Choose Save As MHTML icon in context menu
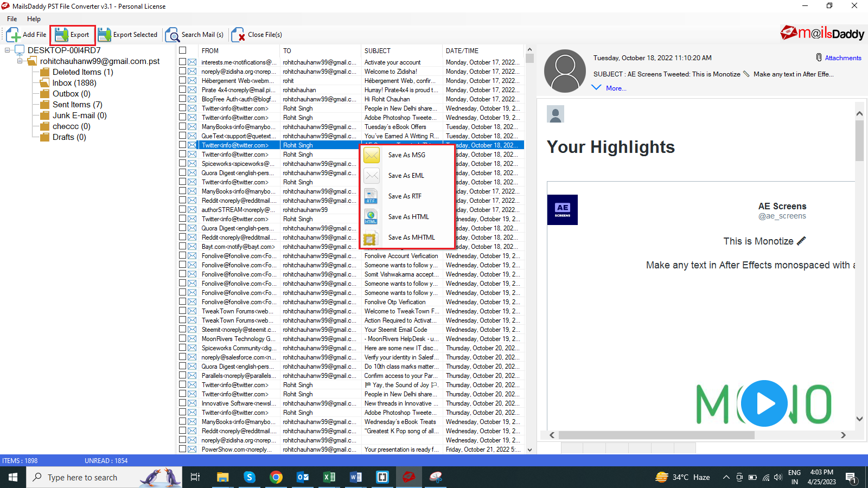 point(372,237)
